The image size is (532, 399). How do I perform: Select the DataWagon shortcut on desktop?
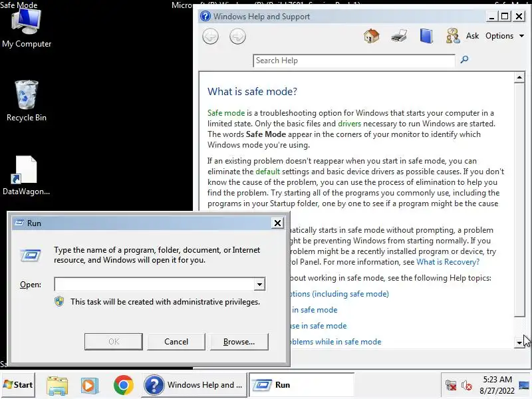pyautogui.click(x=26, y=176)
